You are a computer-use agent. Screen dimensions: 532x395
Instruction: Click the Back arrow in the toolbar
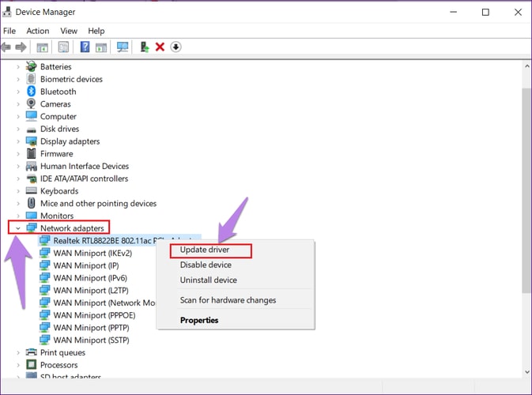coord(6,47)
